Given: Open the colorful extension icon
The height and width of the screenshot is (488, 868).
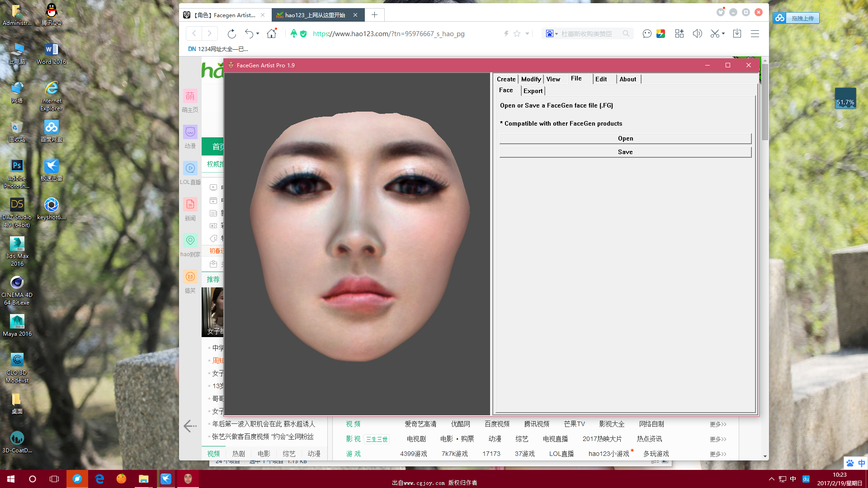Looking at the screenshot, I should click(x=660, y=34).
